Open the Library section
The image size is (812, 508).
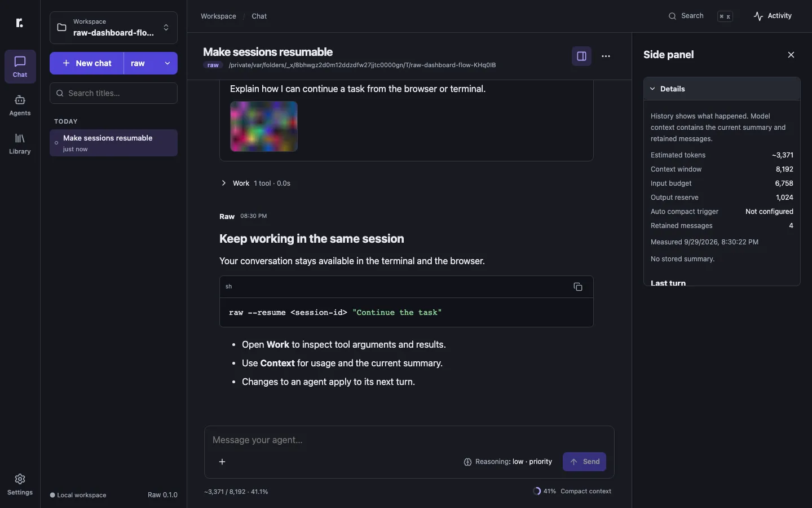tap(20, 143)
